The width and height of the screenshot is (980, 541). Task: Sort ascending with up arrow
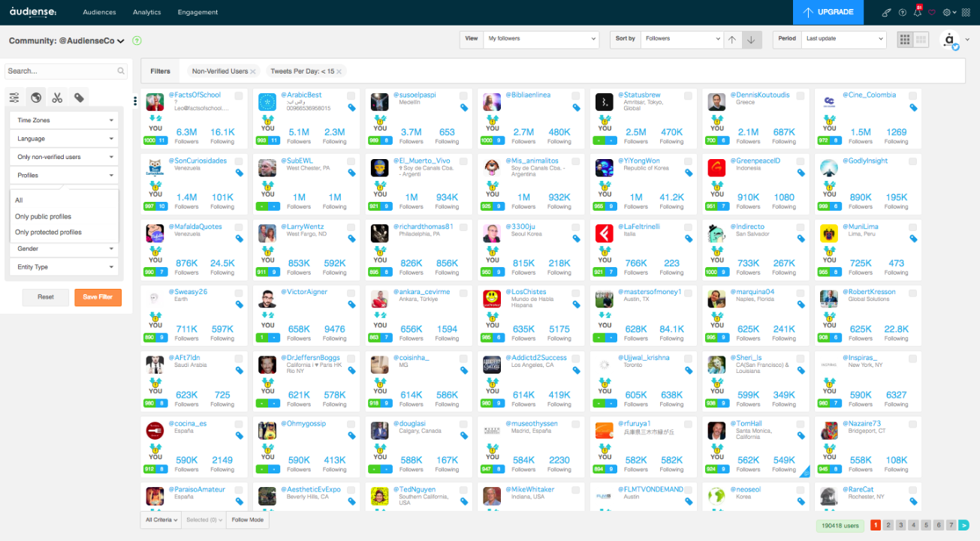[732, 39]
